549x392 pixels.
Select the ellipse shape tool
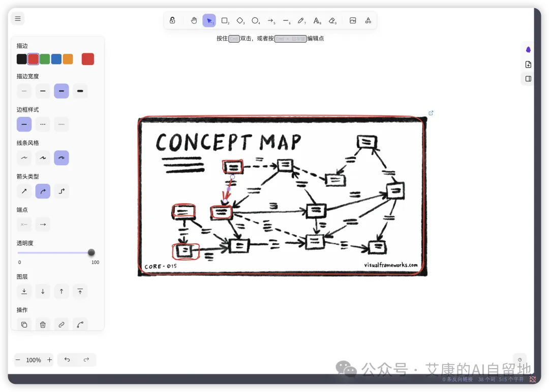point(256,21)
